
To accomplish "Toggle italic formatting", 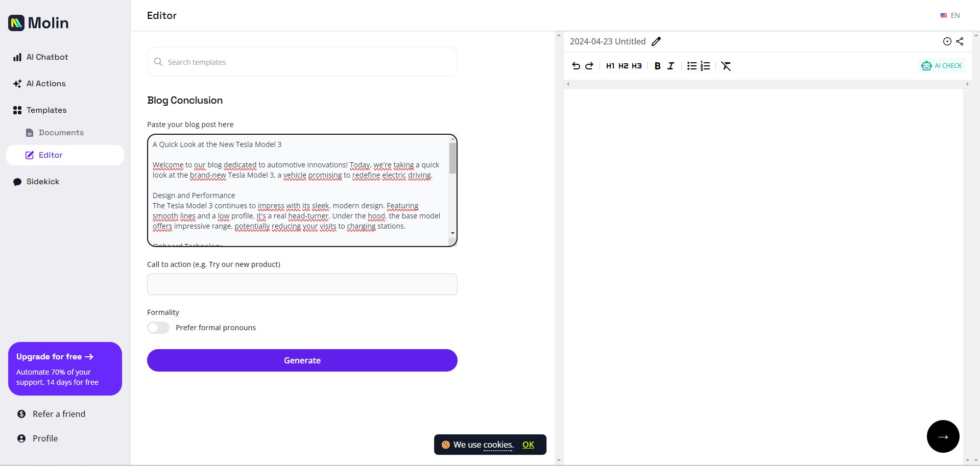I will coord(671,66).
